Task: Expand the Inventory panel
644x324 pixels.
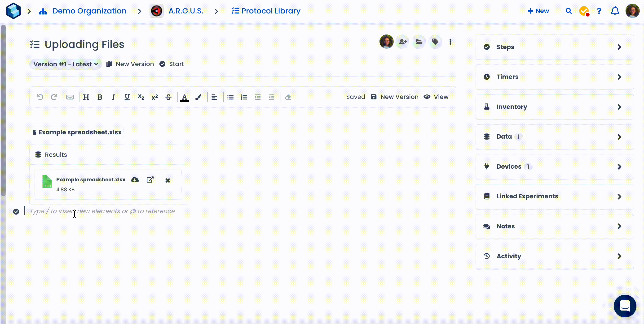Action: click(554, 107)
